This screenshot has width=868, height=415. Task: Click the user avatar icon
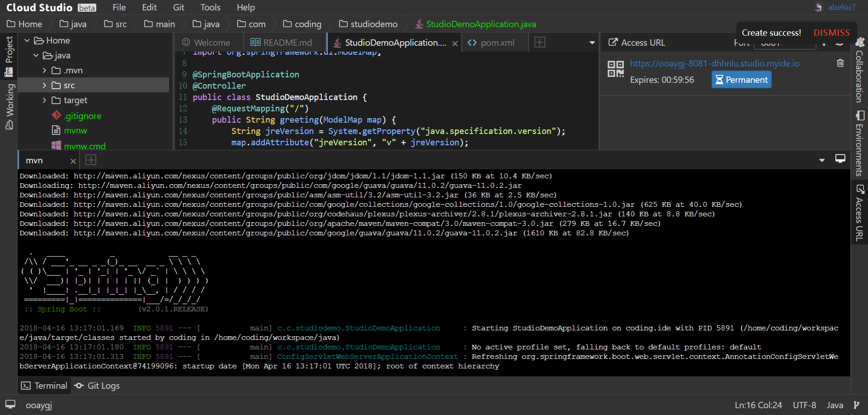coord(819,7)
